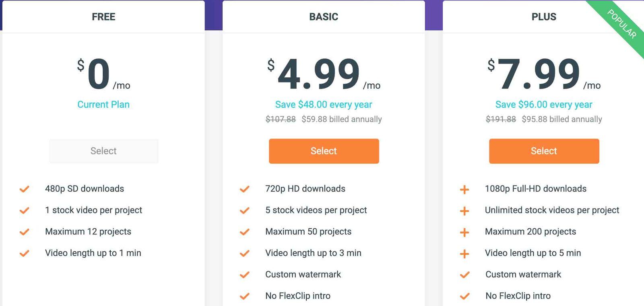Viewport: 644px width, 306px height.
Task: Click checkmark icon beside 480p SD downloads
Action: click(25, 189)
